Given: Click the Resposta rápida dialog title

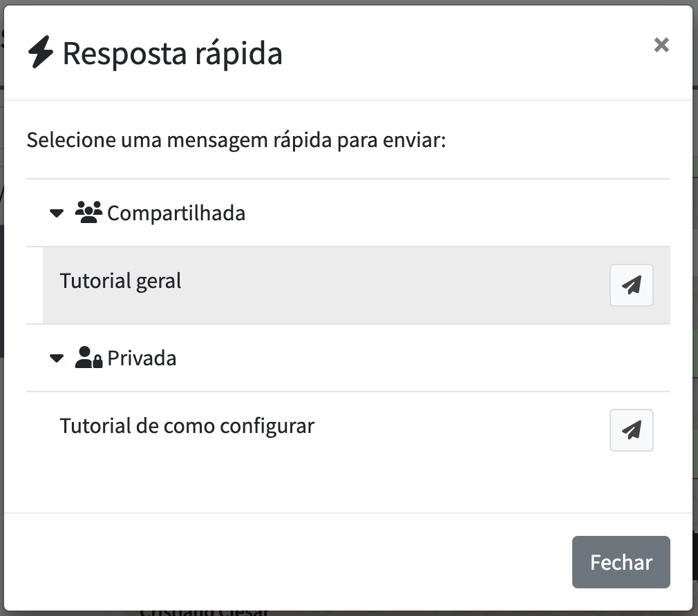Looking at the screenshot, I should [172, 53].
